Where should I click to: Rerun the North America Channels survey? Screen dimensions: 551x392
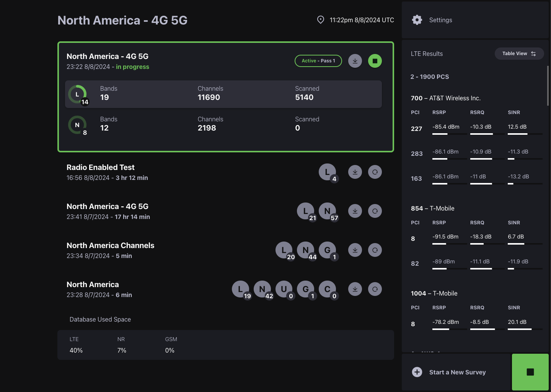[x=375, y=250]
